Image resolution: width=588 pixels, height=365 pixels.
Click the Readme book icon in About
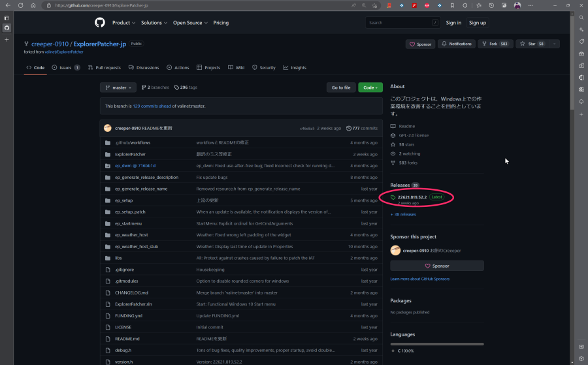tap(393, 126)
